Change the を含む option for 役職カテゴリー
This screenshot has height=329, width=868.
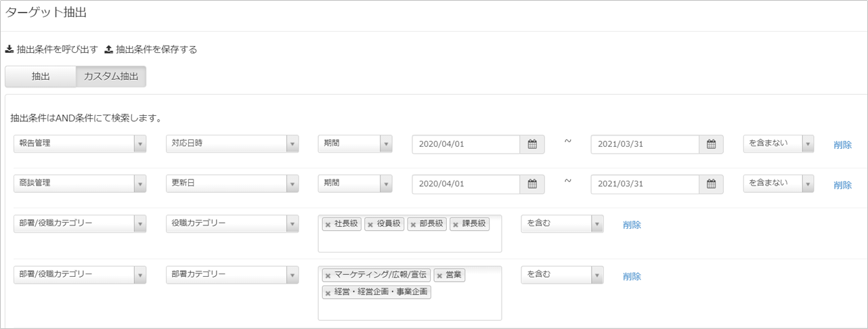click(x=561, y=224)
